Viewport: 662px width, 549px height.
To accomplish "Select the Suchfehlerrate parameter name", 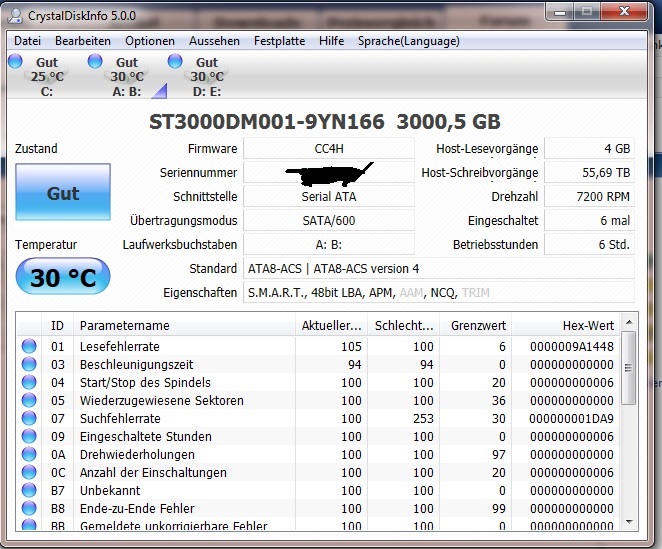I will 120,419.
